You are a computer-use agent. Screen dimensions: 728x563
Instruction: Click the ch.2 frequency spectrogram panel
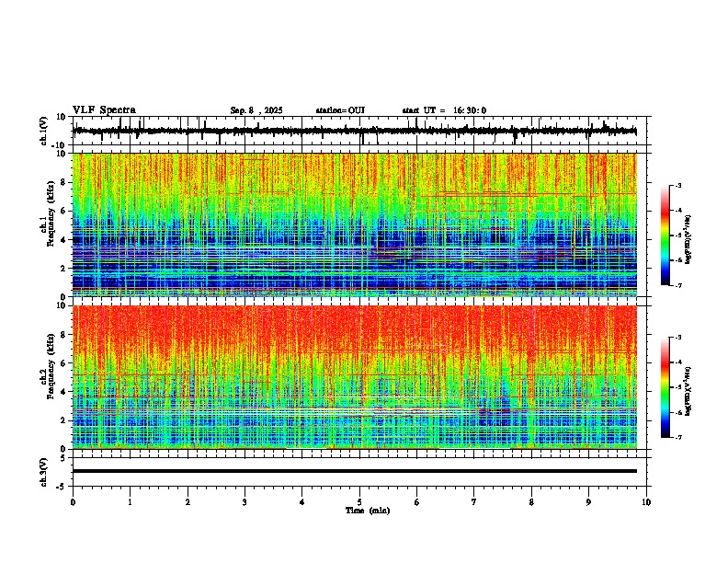pyautogui.click(x=355, y=377)
